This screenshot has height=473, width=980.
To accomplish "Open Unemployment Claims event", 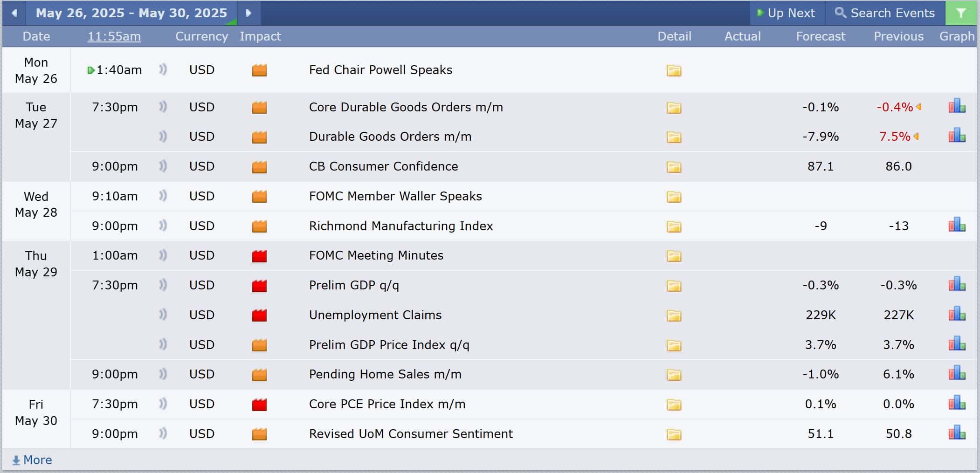I will [x=375, y=315].
